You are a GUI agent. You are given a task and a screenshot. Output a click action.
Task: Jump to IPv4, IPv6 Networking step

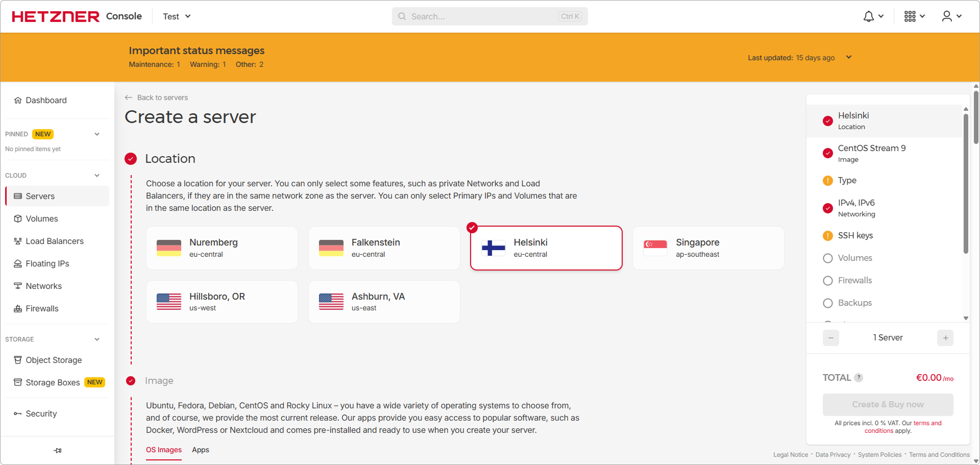pos(885,208)
